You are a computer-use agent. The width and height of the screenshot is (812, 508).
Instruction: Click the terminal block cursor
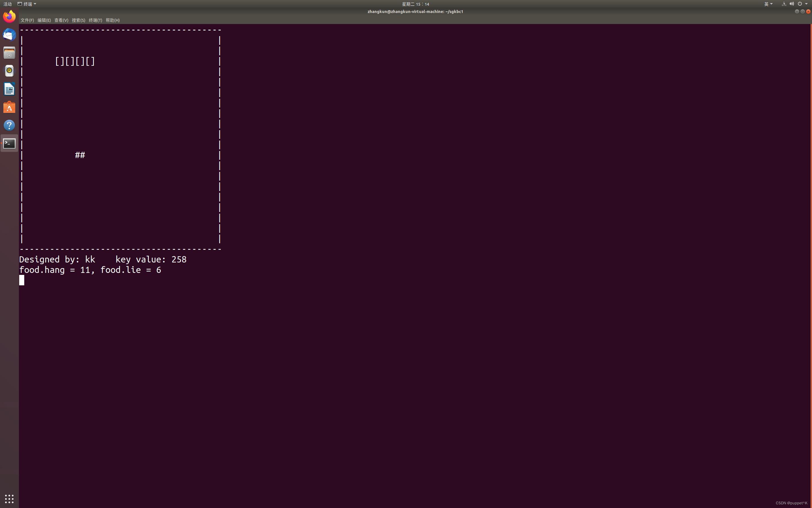(x=22, y=280)
